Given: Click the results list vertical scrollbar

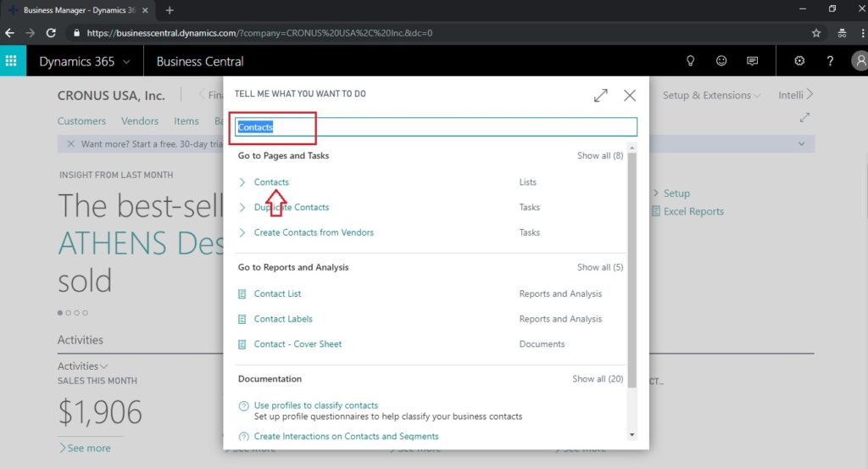Looking at the screenshot, I should pyautogui.click(x=632, y=269).
